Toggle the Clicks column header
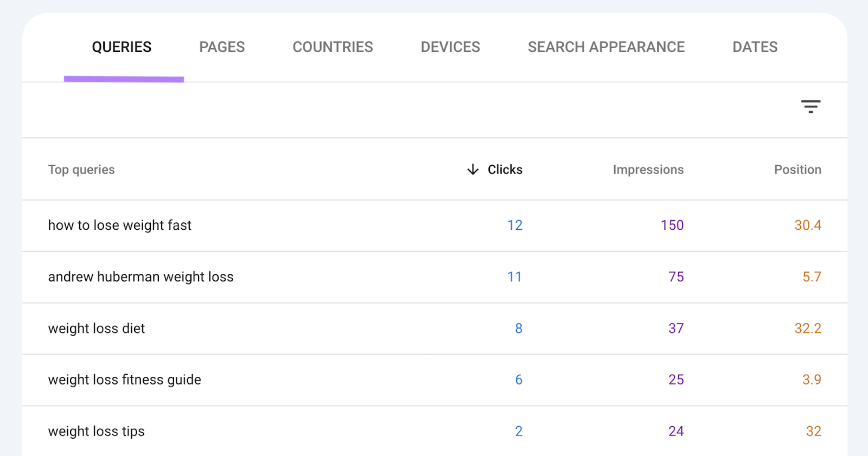This screenshot has width=868, height=456. click(x=505, y=169)
